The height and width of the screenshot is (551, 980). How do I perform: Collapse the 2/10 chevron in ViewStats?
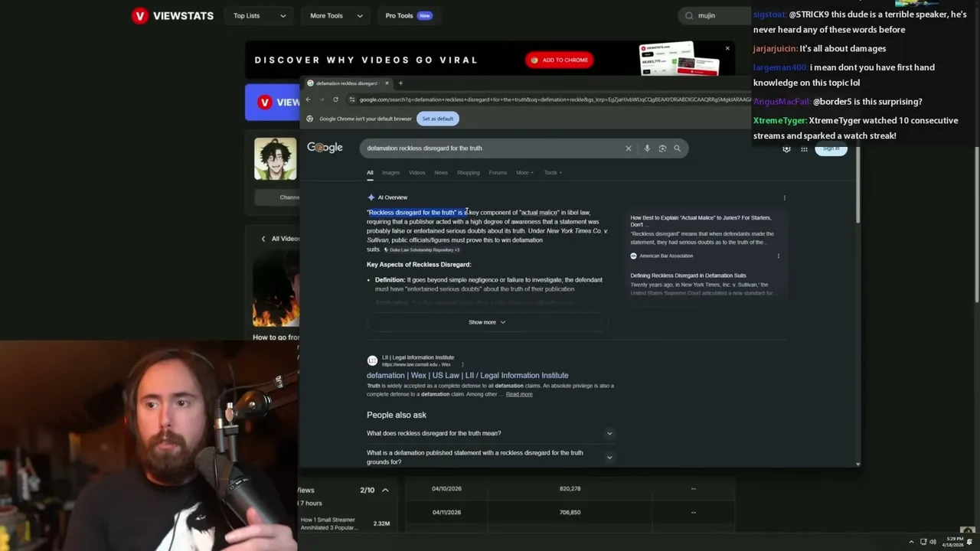pyautogui.click(x=385, y=491)
